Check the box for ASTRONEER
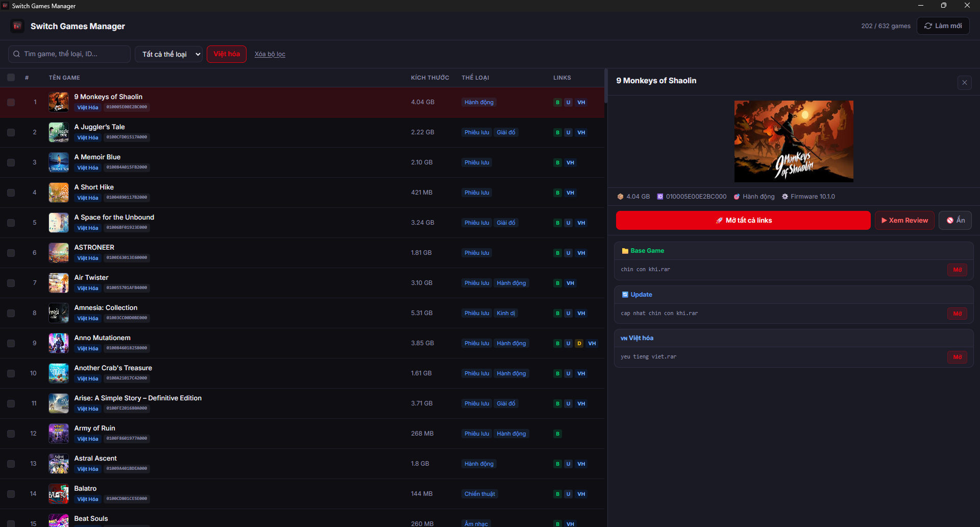This screenshot has width=980, height=527. (11, 253)
